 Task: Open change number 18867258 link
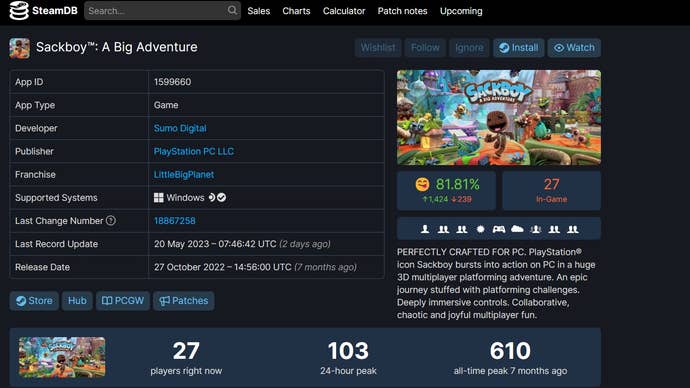(174, 221)
